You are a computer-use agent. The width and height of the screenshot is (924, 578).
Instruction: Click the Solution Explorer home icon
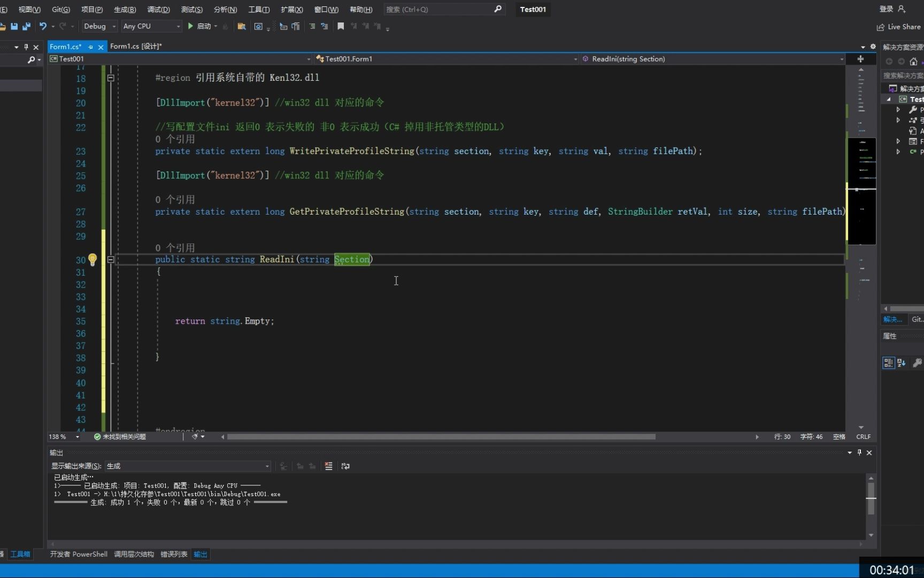click(913, 62)
